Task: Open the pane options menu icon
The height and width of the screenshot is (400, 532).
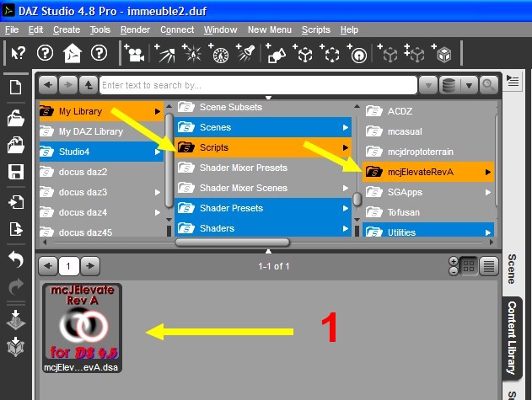Action: pyautogui.click(x=513, y=81)
